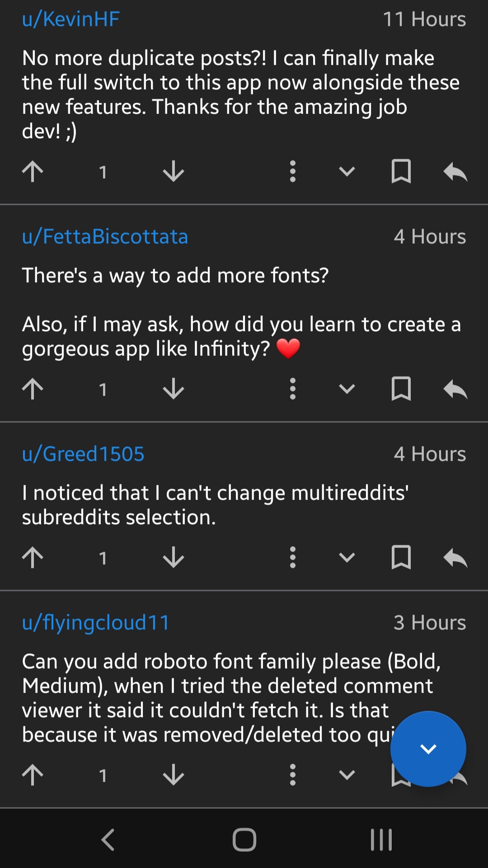Tap the blue scroll-down floating button
This screenshot has width=488, height=868.
click(427, 749)
